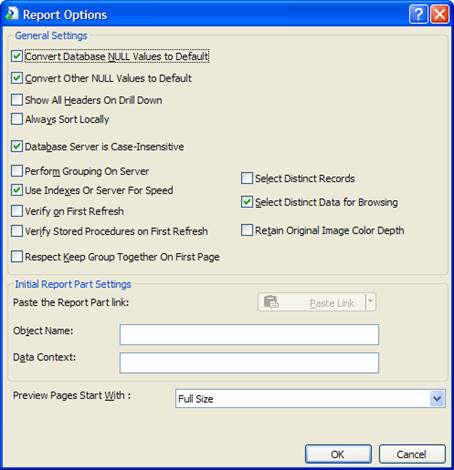Click the Cancel button

412,454
